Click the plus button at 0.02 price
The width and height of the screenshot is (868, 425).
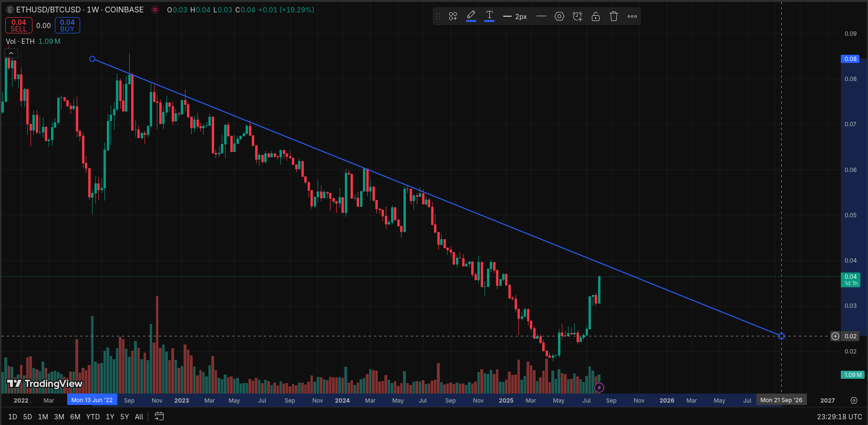point(835,336)
